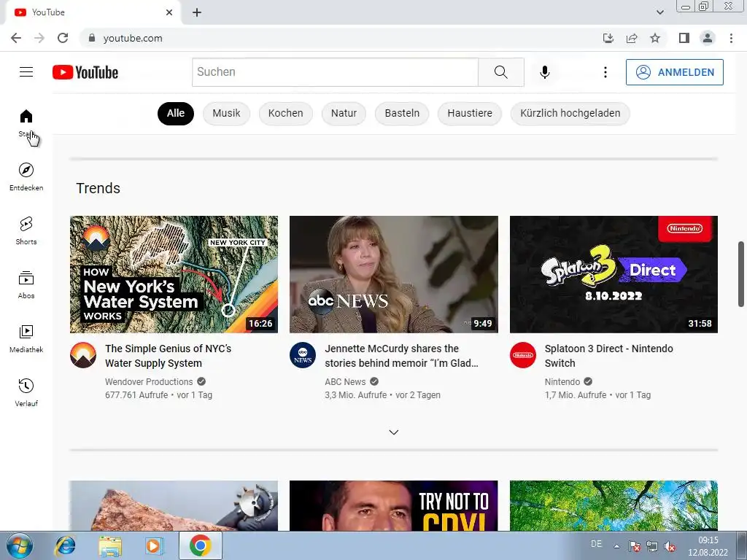The width and height of the screenshot is (747, 560).
Task: Open Windows Explorer from the taskbar
Action: (x=110, y=545)
